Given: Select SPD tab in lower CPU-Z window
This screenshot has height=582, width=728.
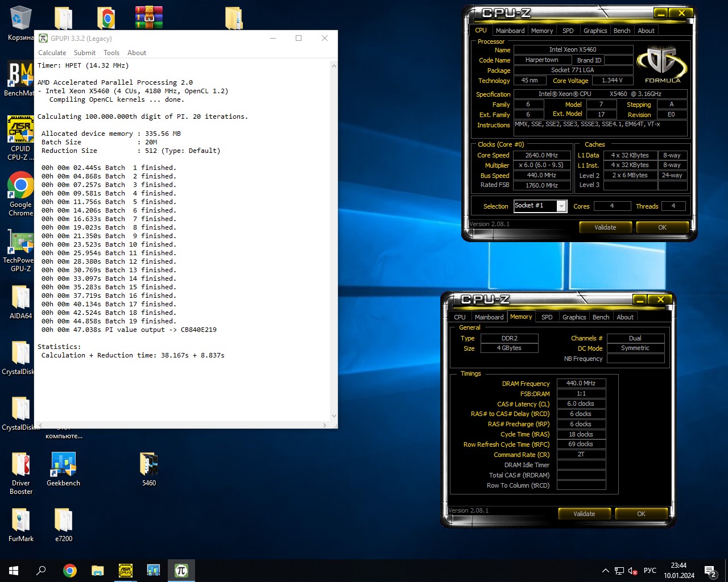Looking at the screenshot, I should point(547,317).
